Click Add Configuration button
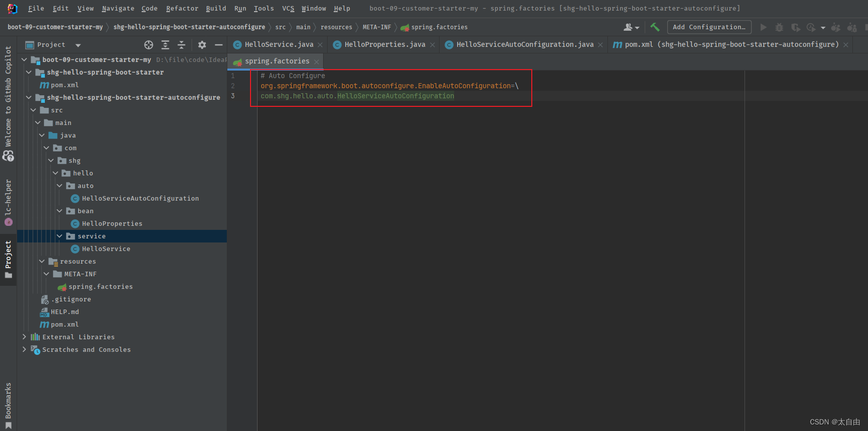 pos(709,27)
